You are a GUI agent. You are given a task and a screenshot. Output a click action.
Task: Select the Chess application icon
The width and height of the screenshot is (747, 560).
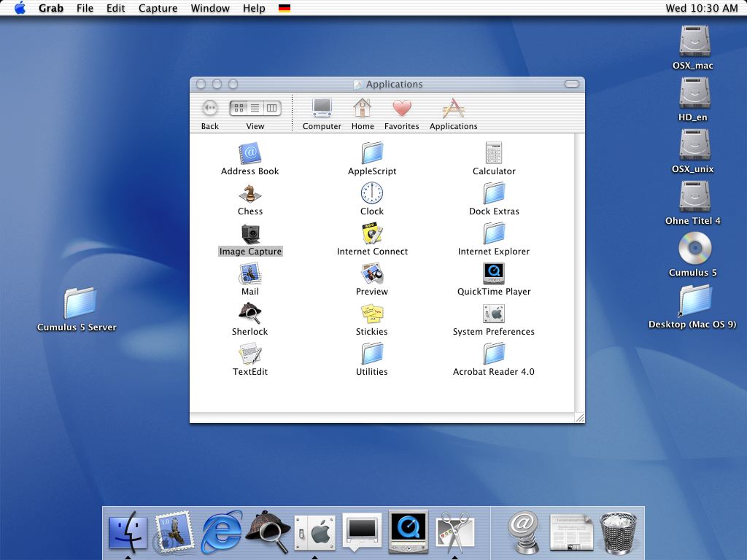249,194
